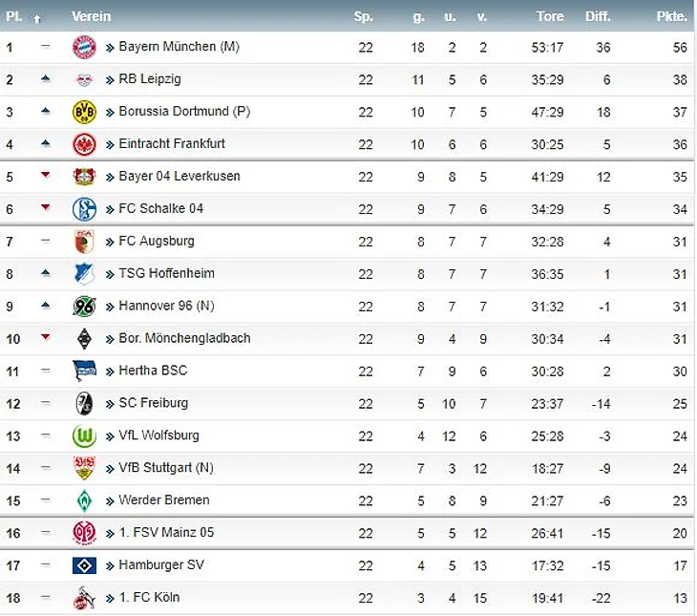
Task: Click the FC Schalke 04 logo
Action: pyautogui.click(x=85, y=209)
